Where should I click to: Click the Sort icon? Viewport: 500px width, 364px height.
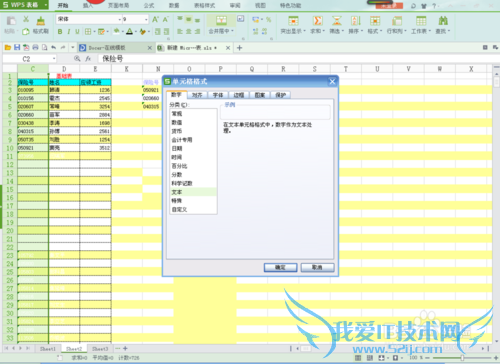[x=356, y=21]
